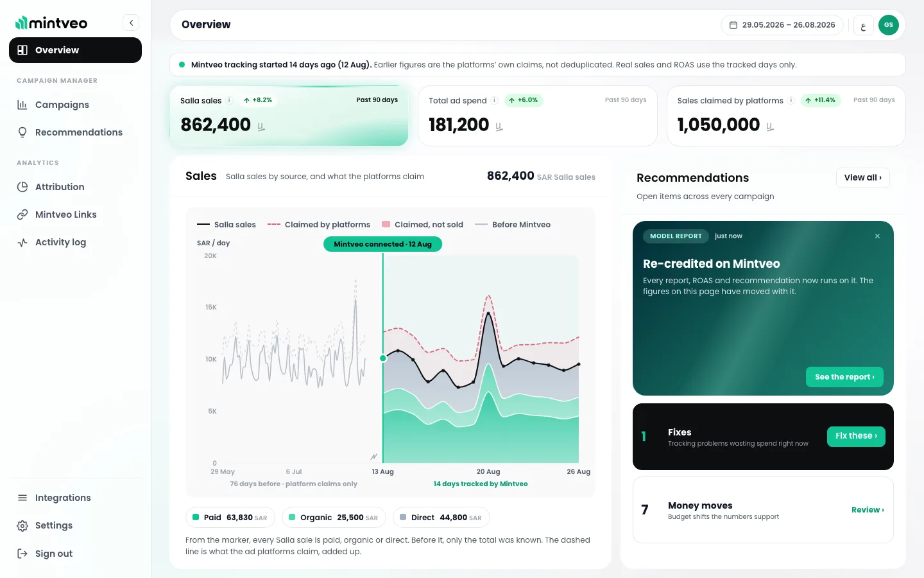This screenshot has height=578, width=924.
Task: Click the green tracking status dot in banner
Action: (182, 65)
